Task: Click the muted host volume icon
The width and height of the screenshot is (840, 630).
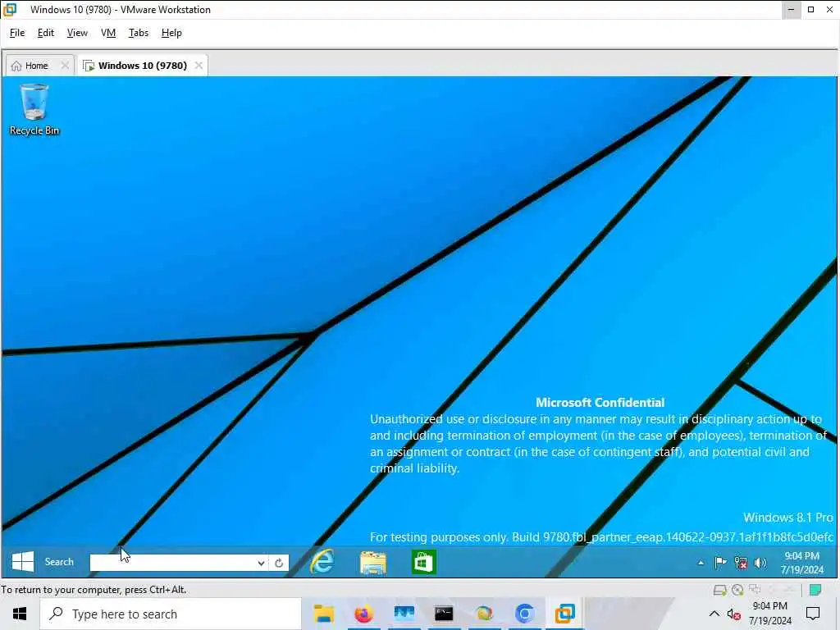Action: tap(734, 614)
